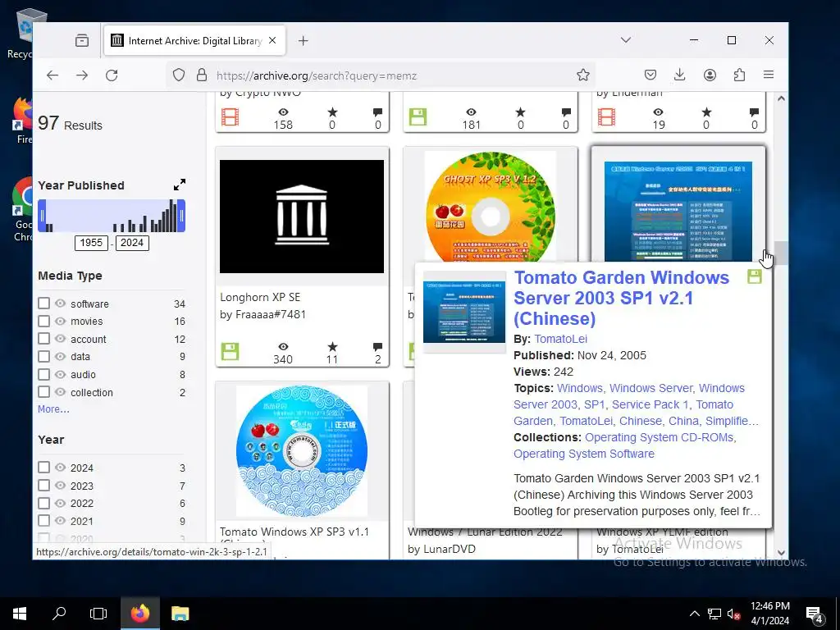Go back using the browser back arrow
Screen dimensions: 840x630
pos(52,75)
